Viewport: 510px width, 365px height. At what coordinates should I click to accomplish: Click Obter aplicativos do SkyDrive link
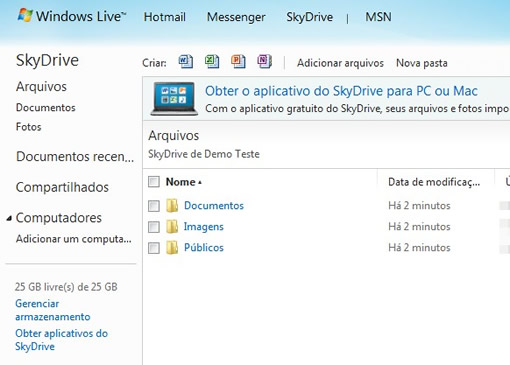[x=62, y=340]
